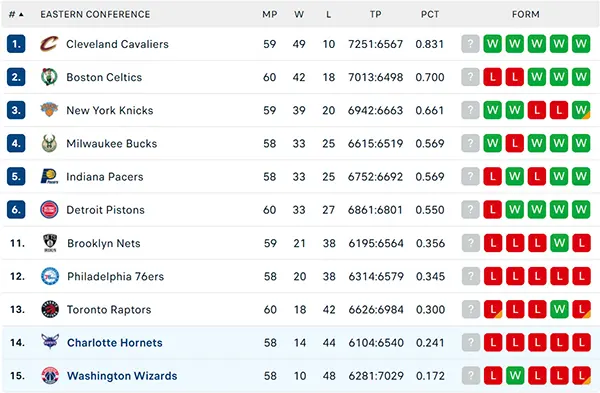Sort table by W column header
The height and width of the screenshot is (393, 600).
click(x=299, y=15)
